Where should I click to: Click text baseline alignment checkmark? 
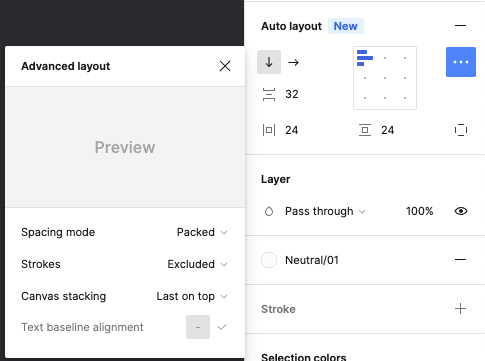pos(222,327)
